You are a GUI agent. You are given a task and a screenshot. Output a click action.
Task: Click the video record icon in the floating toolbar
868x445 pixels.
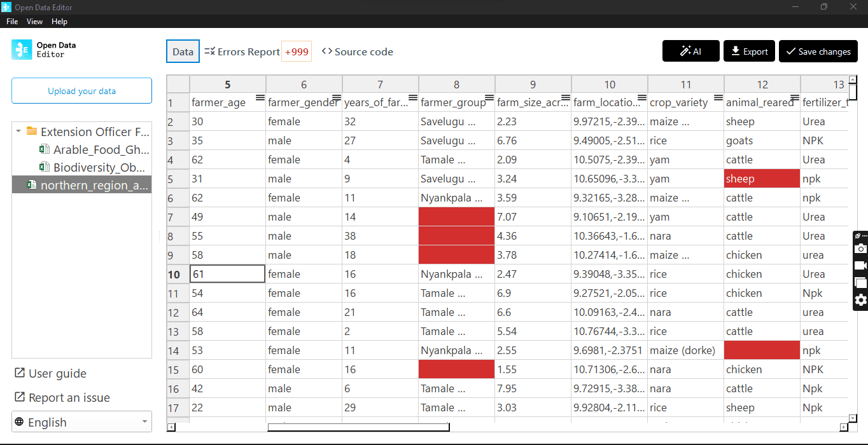tap(860, 266)
